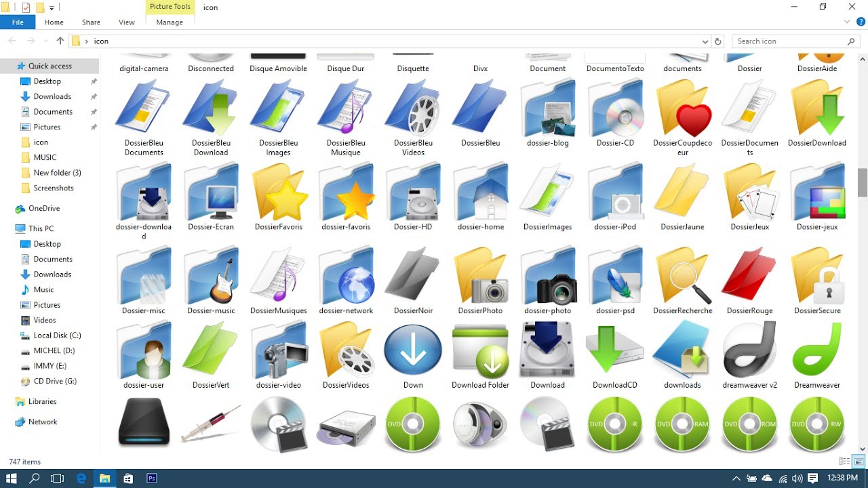Select the Dossier-CD file icon
Image resolution: width=868 pixels, height=488 pixels.
coord(615,112)
